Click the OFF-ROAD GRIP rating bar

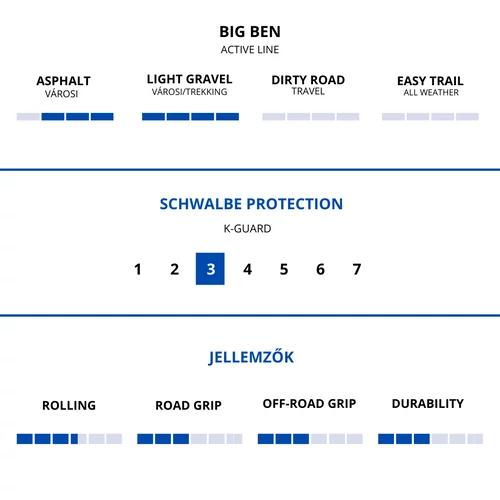pos(310,439)
